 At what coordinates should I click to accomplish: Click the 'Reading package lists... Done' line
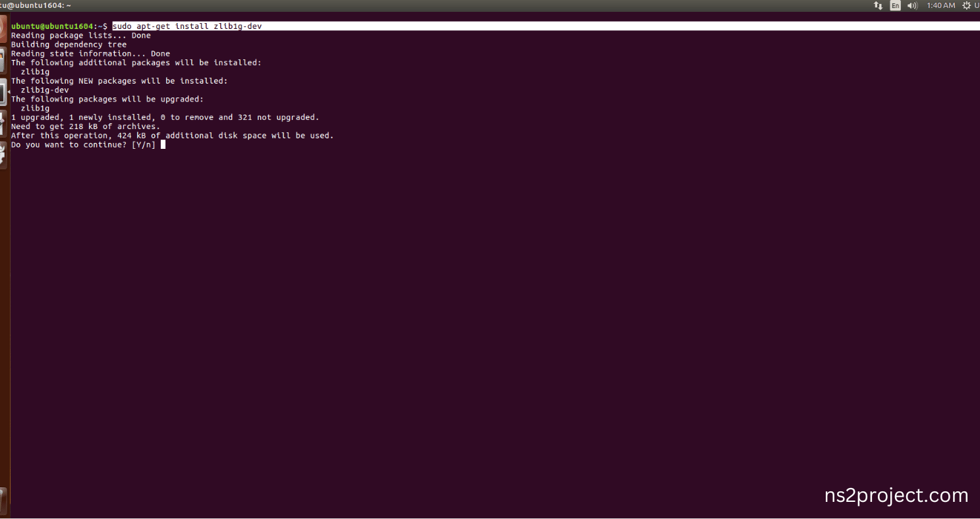pyautogui.click(x=81, y=36)
